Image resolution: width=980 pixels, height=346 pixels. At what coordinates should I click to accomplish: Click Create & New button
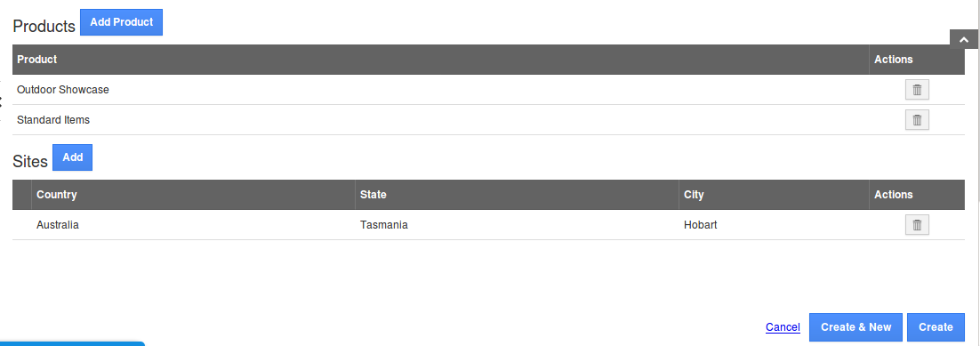855,326
